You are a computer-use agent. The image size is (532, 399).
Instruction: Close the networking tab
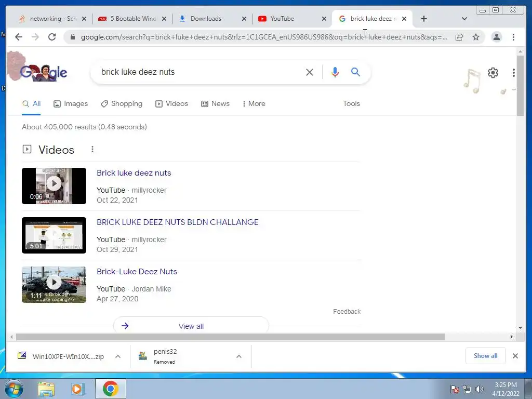pyautogui.click(x=84, y=19)
